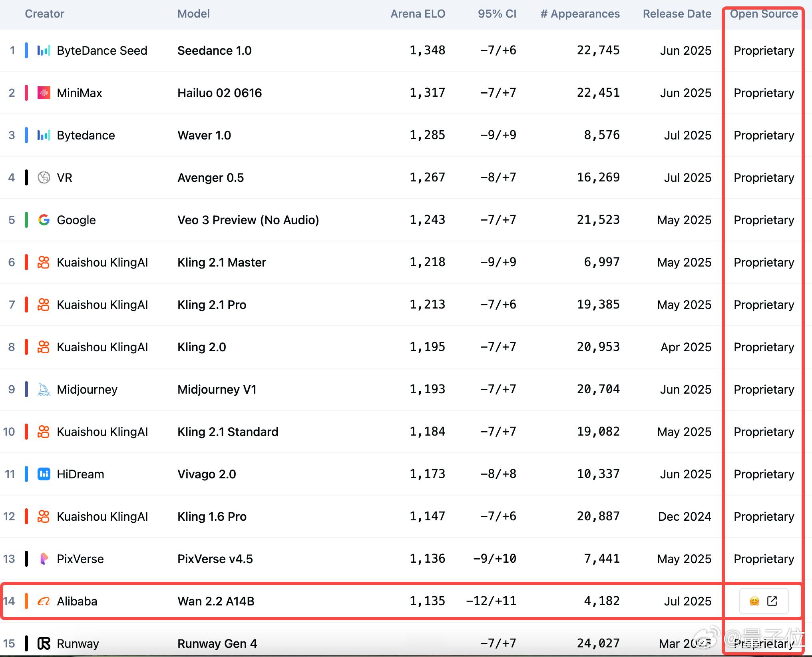Select Kling 2.1 Master model name
This screenshot has width=812, height=657.
point(222,263)
